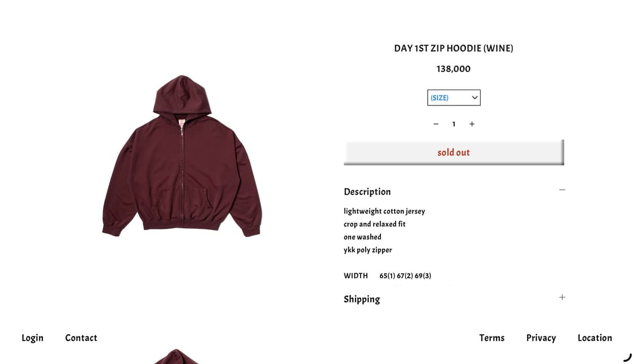Go to the Terms page
Screen dimensions: 634x364
tap(492, 338)
